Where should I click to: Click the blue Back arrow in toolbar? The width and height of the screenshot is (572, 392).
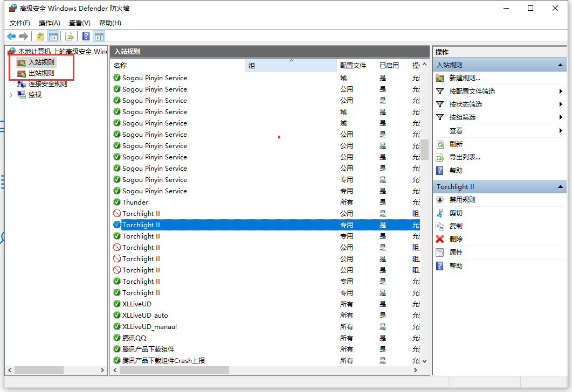(x=11, y=36)
